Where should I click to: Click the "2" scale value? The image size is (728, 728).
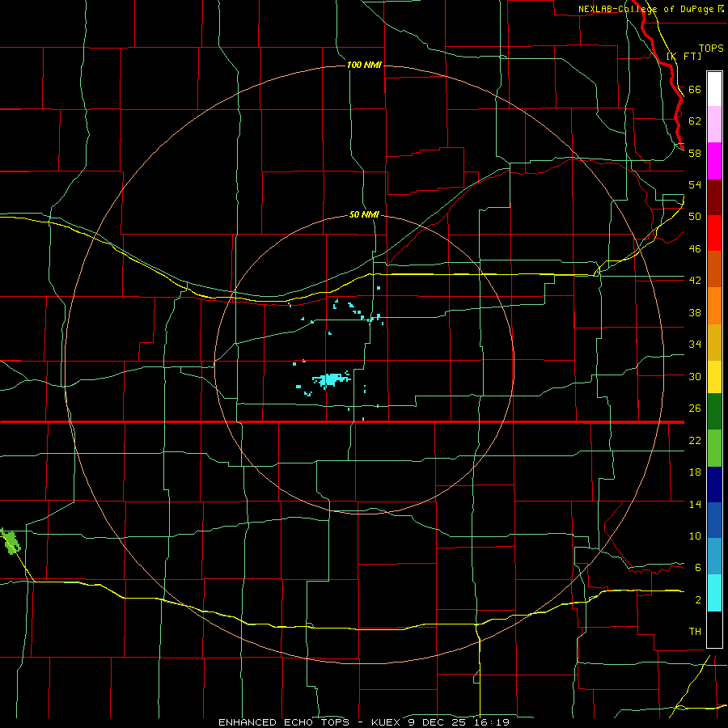[x=698, y=600]
